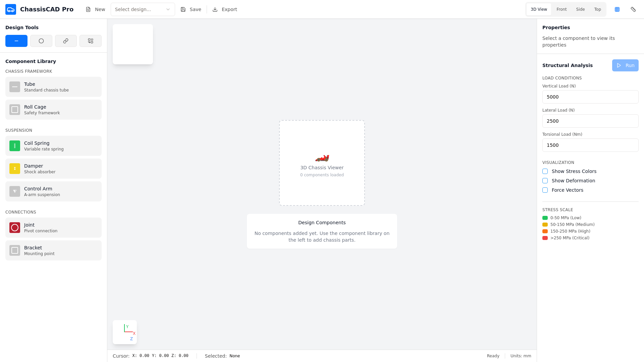The height and width of the screenshot is (362, 644).
Task: Click the Torsional Load input field
Action: (x=590, y=145)
